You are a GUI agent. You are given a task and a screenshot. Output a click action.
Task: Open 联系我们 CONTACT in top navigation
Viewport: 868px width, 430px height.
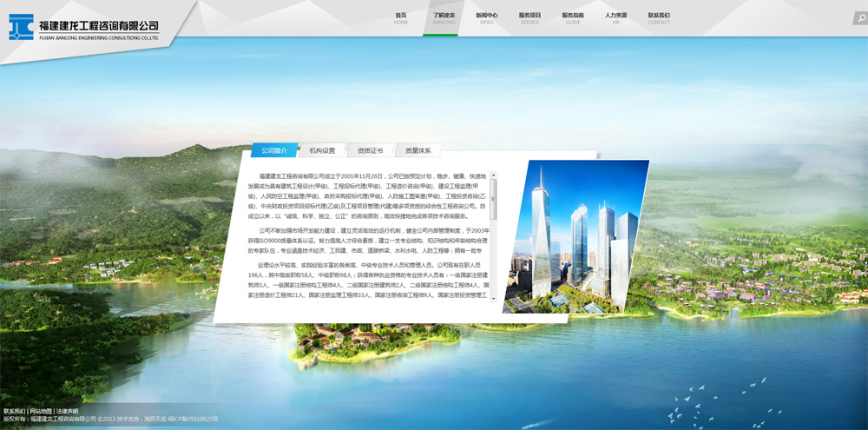tap(659, 18)
